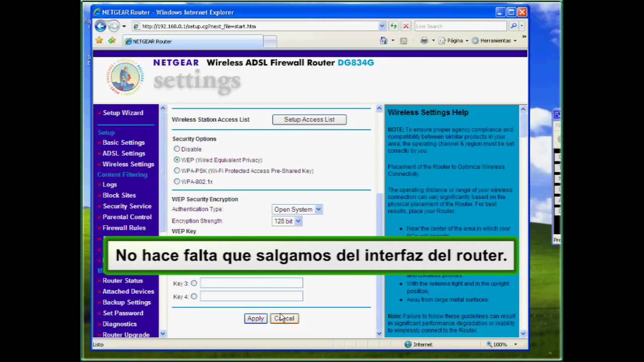Click the settings pane scroll up arrow
Image resolution: width=644 pixels, height=362 pixels.
[379, 108]
